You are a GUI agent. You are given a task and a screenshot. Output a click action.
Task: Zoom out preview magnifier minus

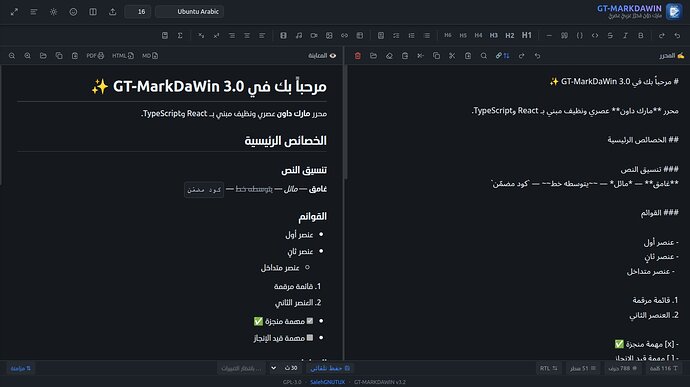coord(12,56)
